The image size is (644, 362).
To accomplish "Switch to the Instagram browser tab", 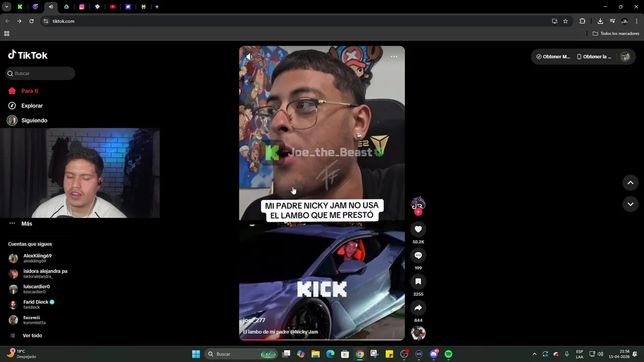I will pyautogui.click(x=82, y=7).
